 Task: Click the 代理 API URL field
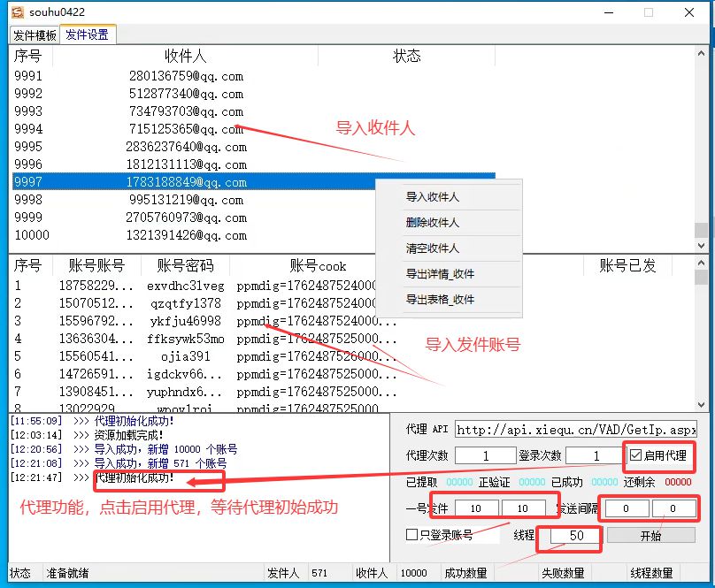(x=576, y=430)
